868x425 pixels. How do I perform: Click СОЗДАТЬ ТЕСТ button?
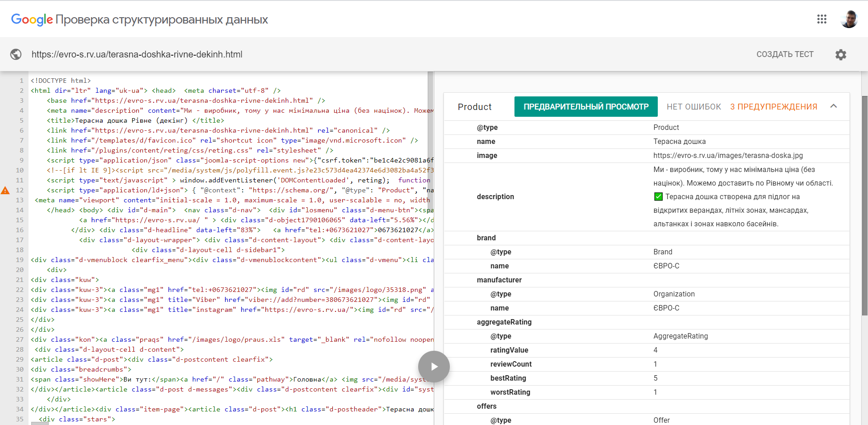point(785,54)
